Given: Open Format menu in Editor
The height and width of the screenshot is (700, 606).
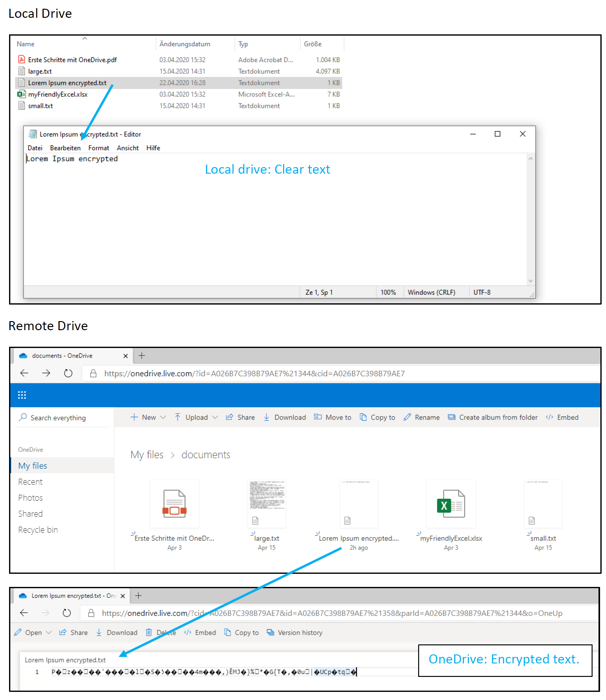Looking at the screenshot, I should (99, 148).
